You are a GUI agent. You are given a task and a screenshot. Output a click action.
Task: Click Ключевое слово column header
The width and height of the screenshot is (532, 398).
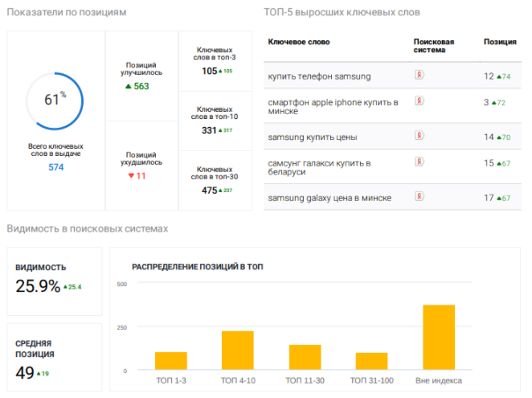(x=299, y=42)
